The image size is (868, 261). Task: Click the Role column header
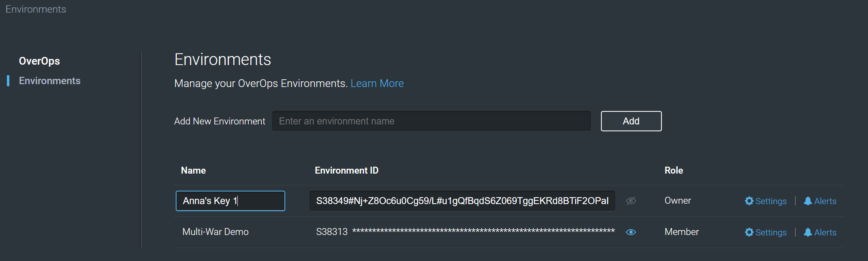click(x=674, y=170)
